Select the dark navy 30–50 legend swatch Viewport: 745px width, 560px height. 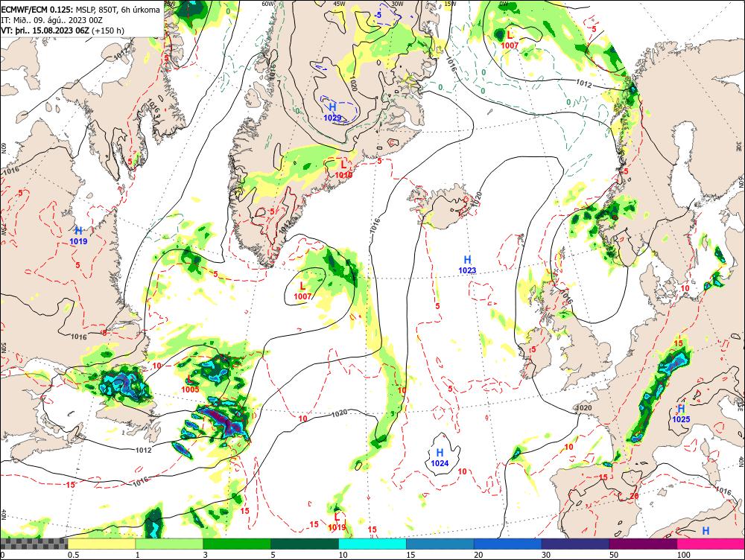click(x=575, y=544)
